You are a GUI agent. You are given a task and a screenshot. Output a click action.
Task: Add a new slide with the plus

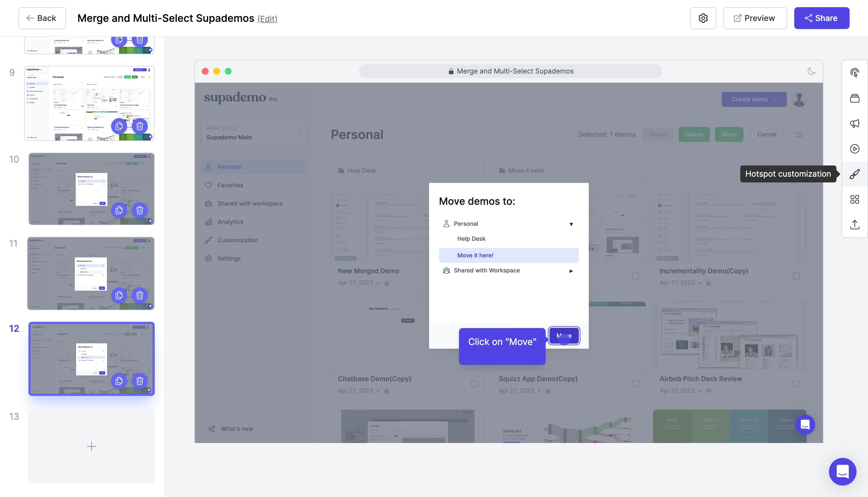91,446
